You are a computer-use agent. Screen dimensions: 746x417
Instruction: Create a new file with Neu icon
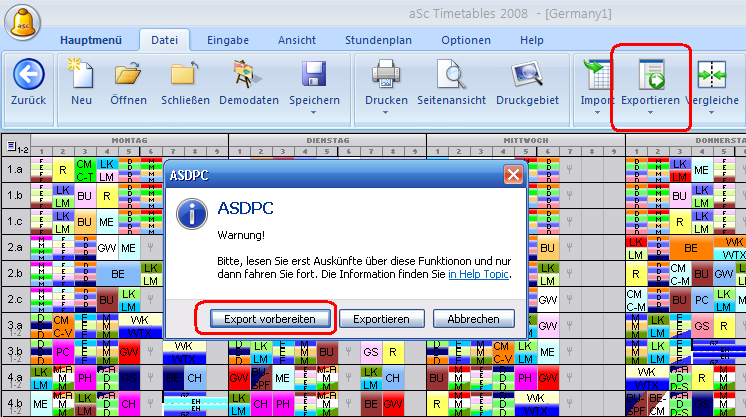81,73
